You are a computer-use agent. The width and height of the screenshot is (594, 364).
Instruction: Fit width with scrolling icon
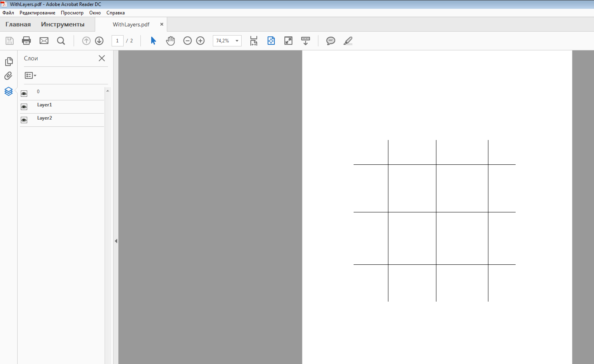(x=254, y=41)
